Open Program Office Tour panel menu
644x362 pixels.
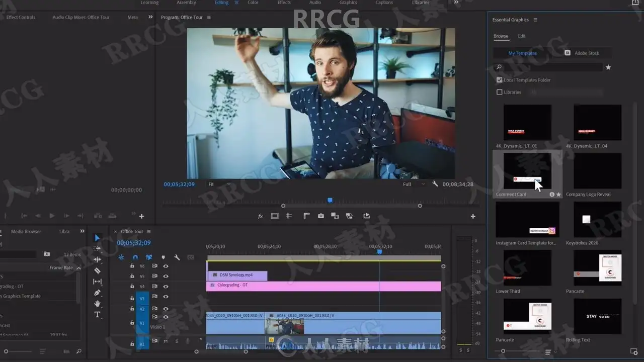(209, 17)
